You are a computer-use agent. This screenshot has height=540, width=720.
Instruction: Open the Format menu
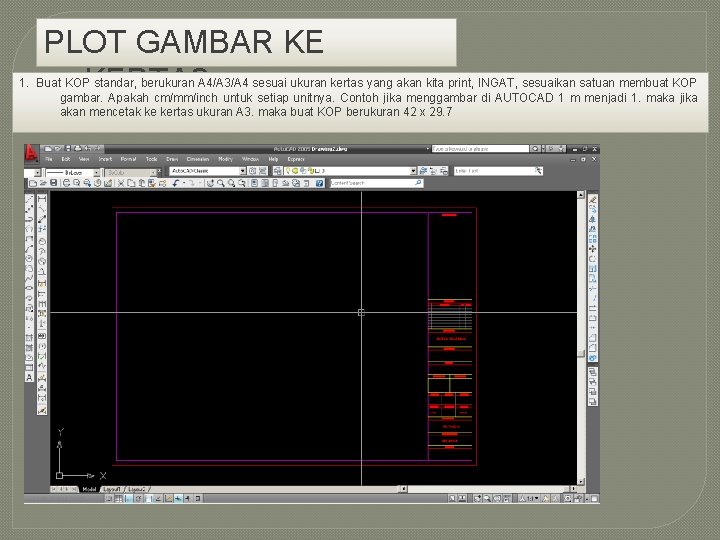(x=129, y=159)
